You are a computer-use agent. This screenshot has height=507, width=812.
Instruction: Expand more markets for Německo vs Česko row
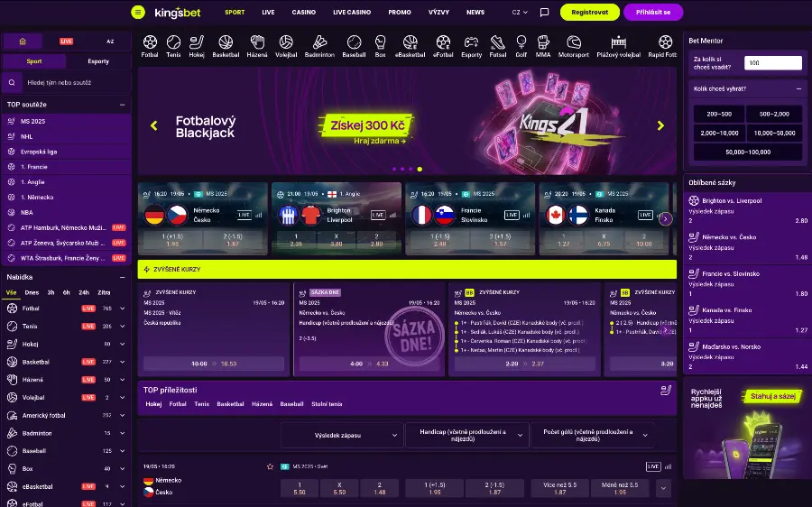click(x=663, y=488)
